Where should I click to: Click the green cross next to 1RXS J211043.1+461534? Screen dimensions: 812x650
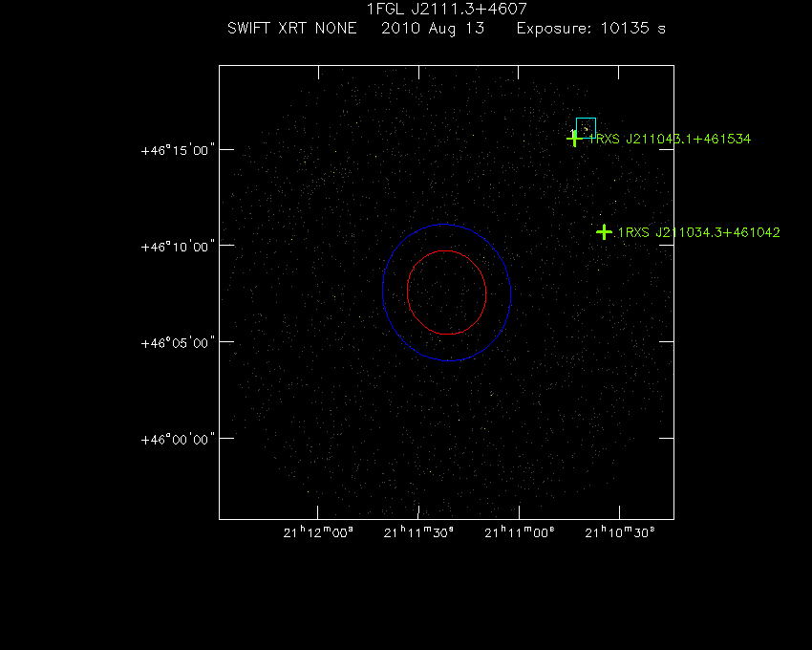(574, 139)
